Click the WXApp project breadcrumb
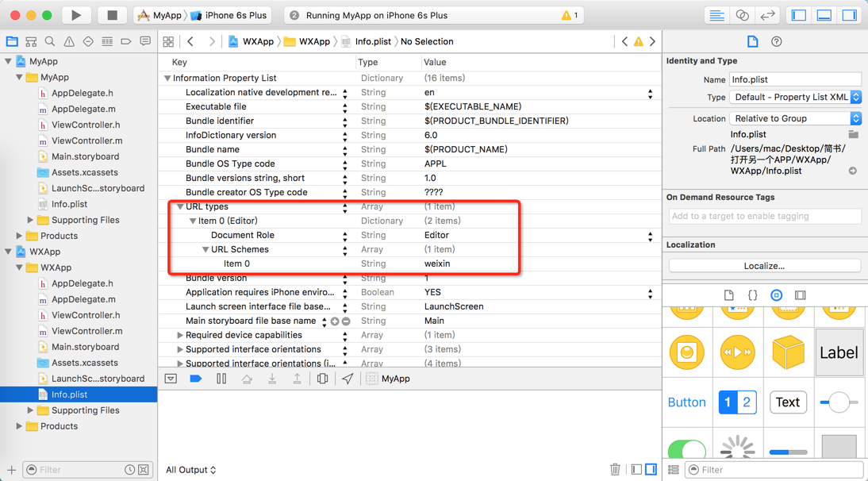Image resolution: width=868 pixels, height=481 pixels. click(x=251, y=41)
